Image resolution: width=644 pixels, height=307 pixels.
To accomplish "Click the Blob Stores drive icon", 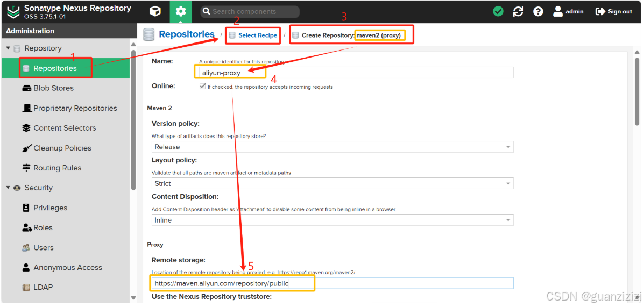I will [26, 88].
